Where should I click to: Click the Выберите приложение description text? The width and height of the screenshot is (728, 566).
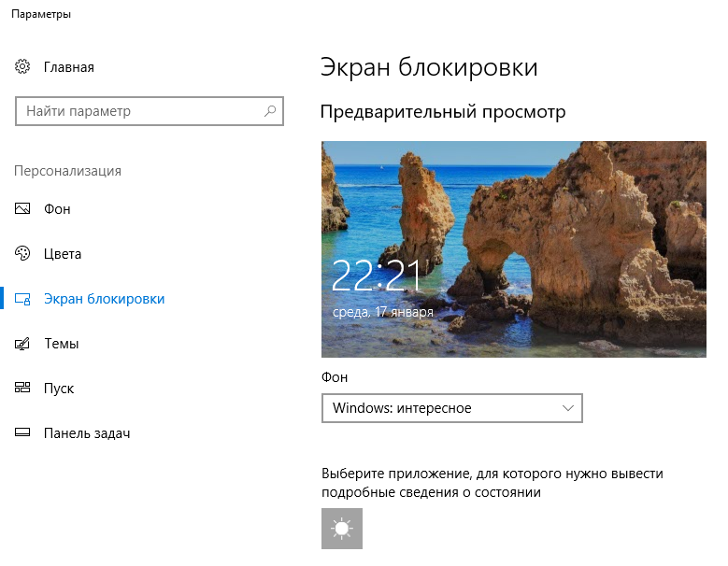pos(492,483)
